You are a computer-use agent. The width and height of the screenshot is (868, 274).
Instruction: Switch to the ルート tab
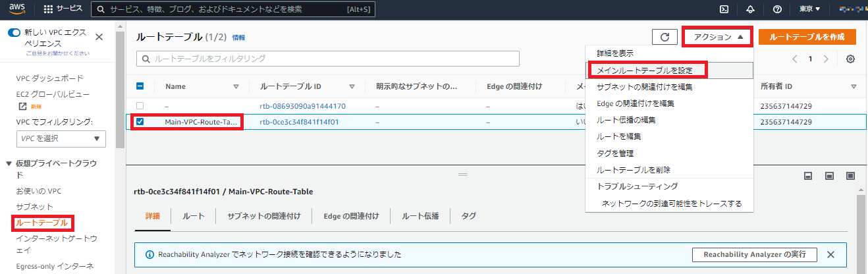tap(193, 216)
